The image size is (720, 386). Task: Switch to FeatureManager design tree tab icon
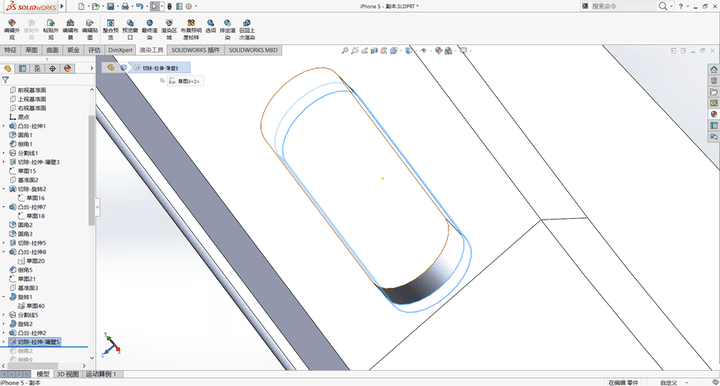pos(8,68)
